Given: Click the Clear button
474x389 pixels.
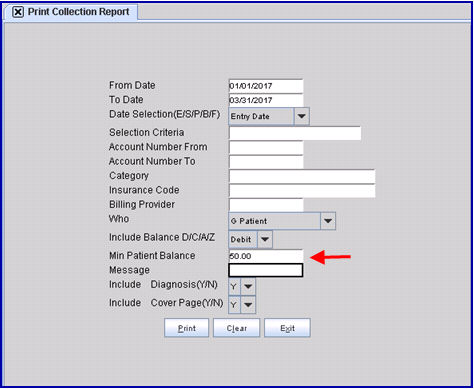Looking at the screenshot, I should 237,328.
